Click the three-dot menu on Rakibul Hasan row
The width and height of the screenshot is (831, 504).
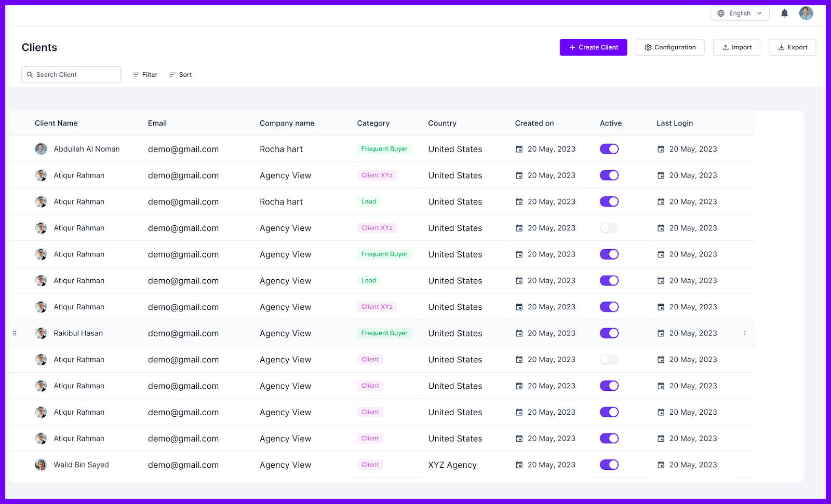tap(744, 333)
